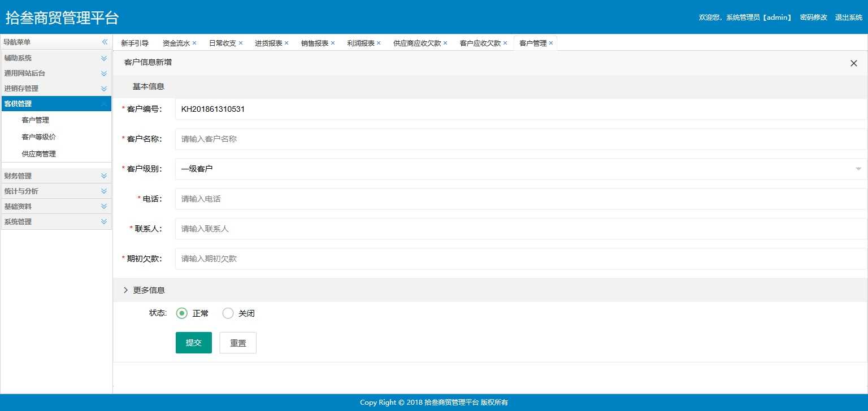868x411 pixels.
Task: Open 客户管理 in the sidebar
Action: (x=35, y=120)
